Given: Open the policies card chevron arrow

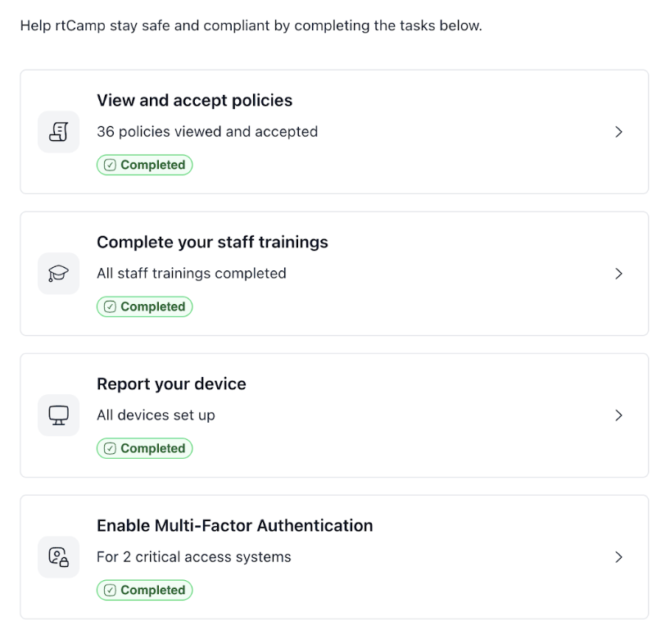Looking at the screenshot, I should pos(618,132).
